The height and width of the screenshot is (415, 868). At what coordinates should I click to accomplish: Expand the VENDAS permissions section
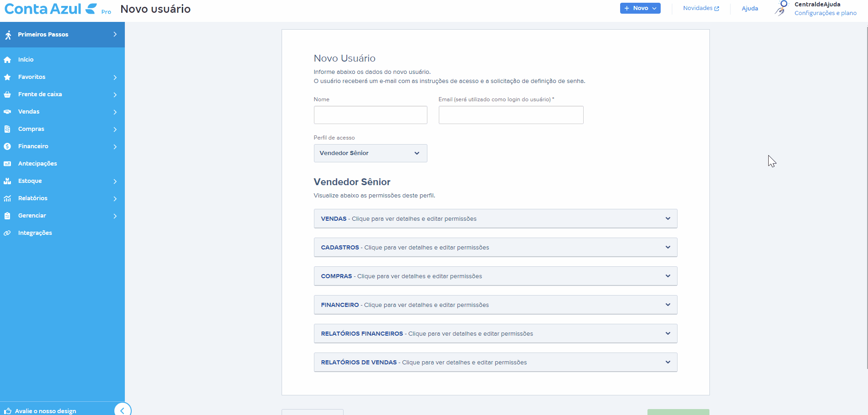(495, 219)
